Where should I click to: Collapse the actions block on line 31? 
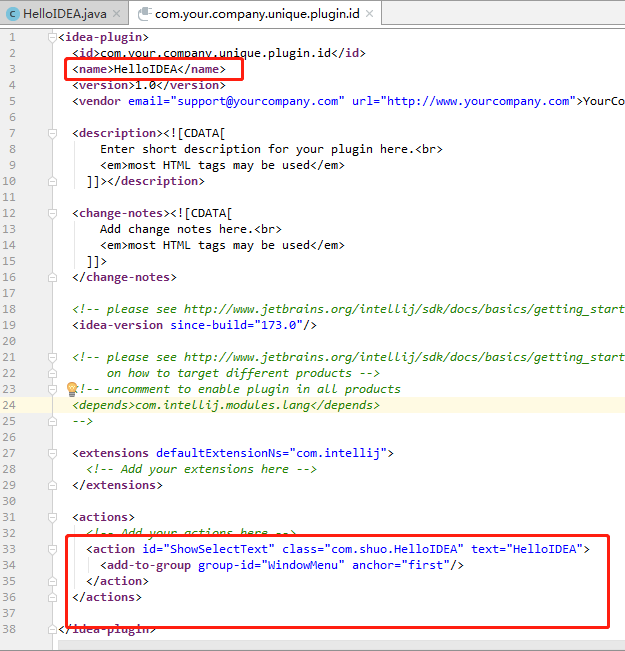(x=52, y=517)
